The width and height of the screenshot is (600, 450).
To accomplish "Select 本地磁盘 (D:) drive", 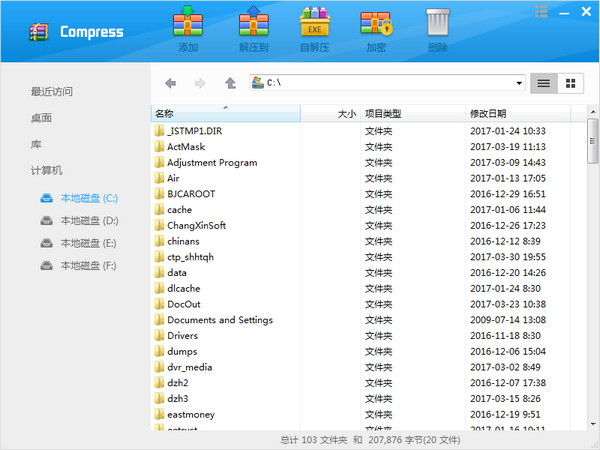I will 88,221.
